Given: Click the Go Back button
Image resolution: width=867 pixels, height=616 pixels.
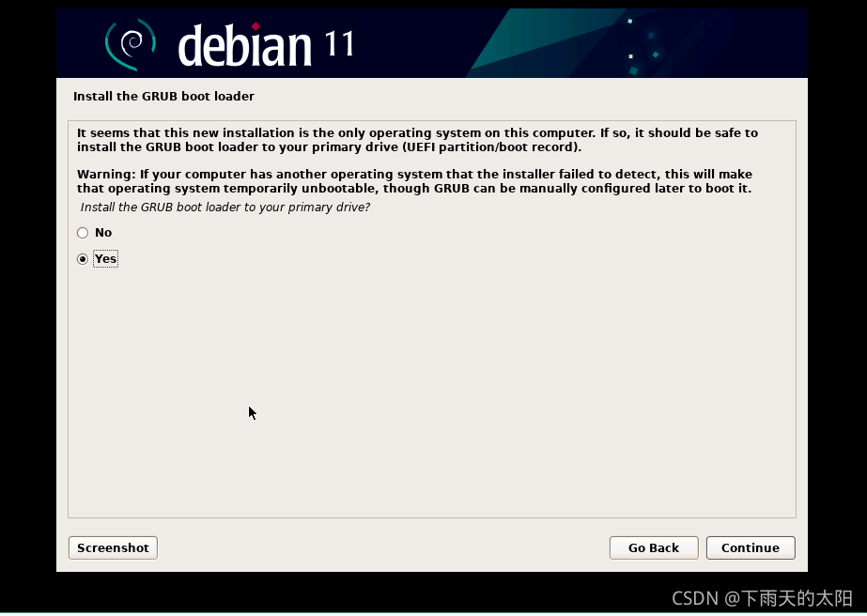Looking at the screenshot, I should pos(654,547).
